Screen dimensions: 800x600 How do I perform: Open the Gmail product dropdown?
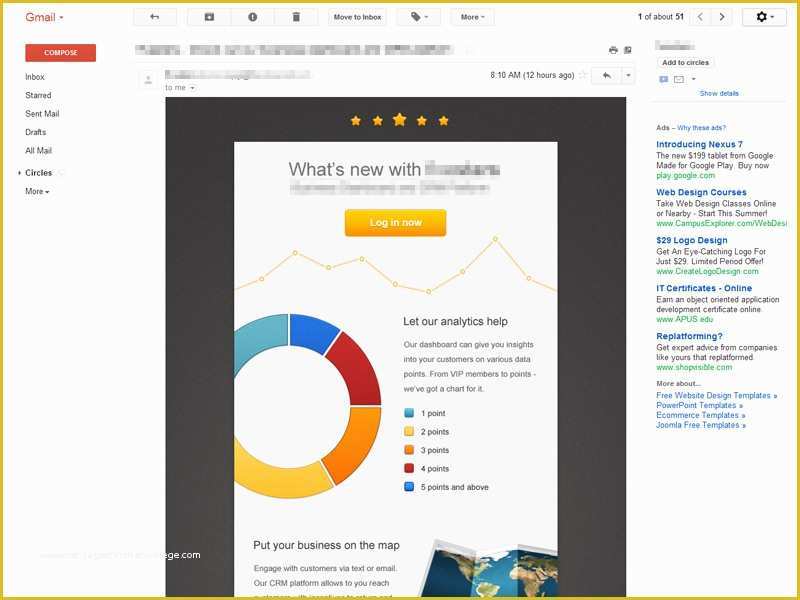click(44, 17)
